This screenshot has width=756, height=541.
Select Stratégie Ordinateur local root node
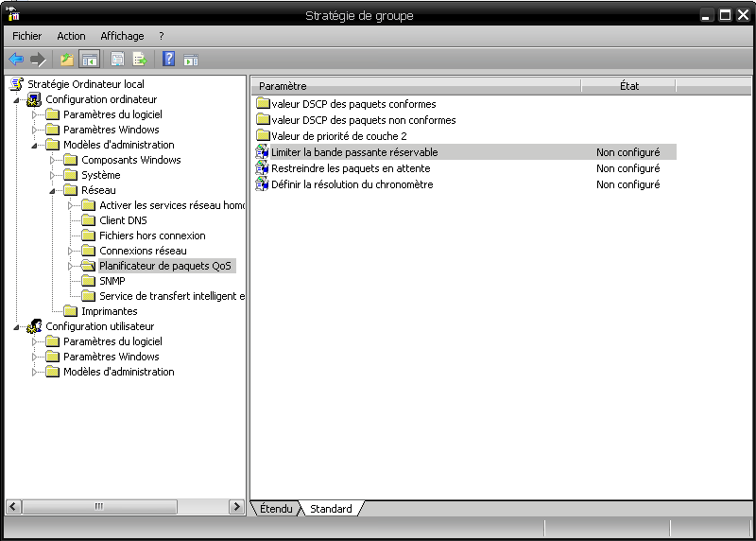click(x=86, y=84)
